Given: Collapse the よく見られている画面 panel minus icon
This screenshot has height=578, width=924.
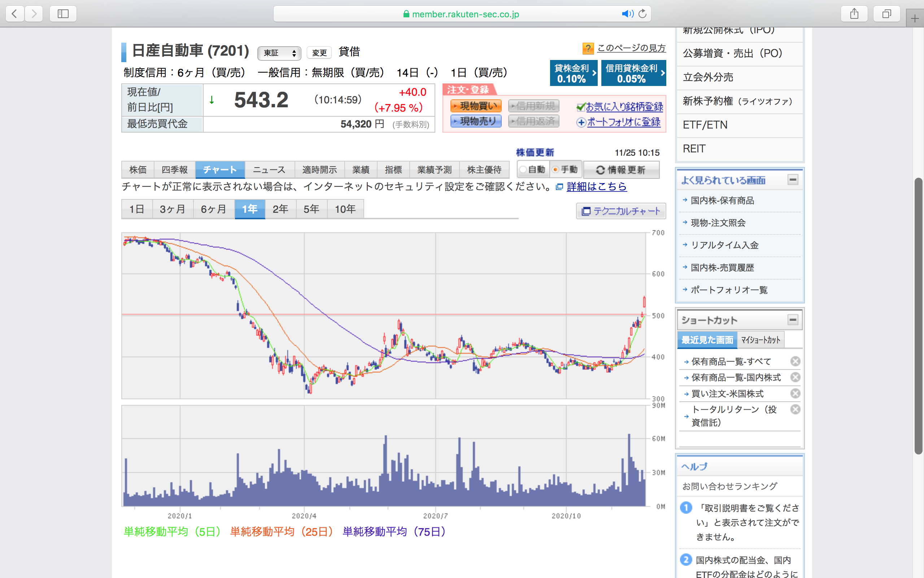Looking at the screenshot, I should (x=793, y=180).
